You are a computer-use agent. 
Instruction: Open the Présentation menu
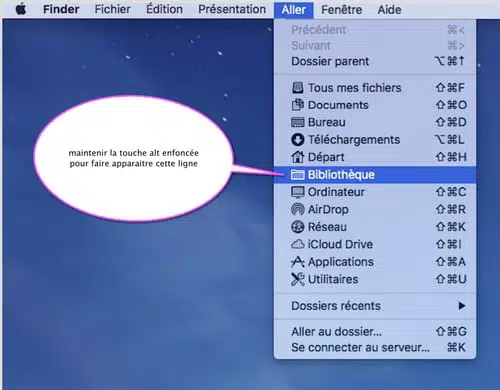(232, 9)
